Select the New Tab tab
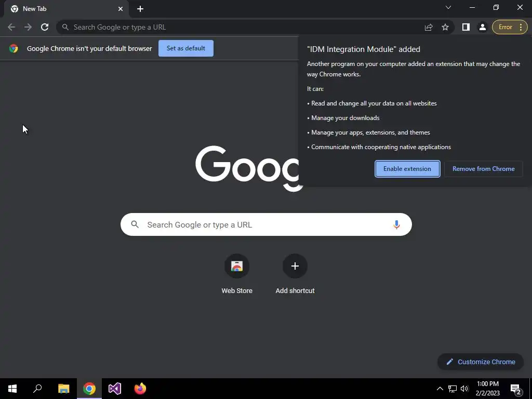This screenshot has width=532, height=399. pyautogui.click(x=66, y=9)
